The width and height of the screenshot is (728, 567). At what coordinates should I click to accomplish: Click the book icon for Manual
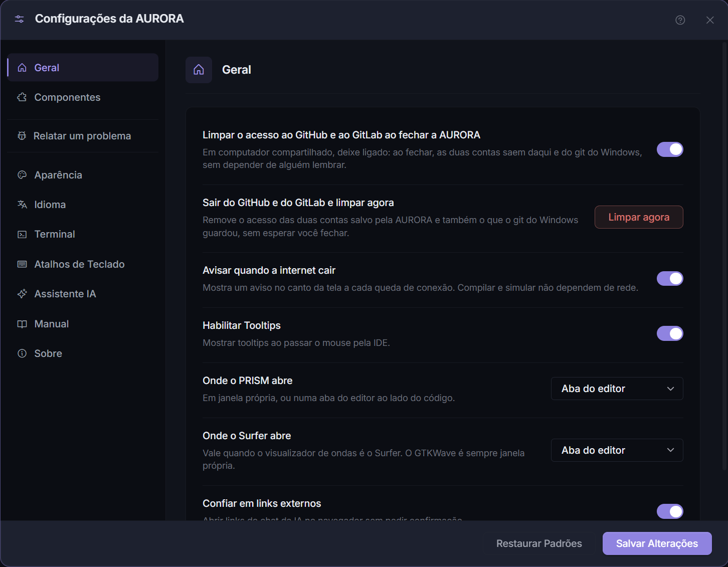pos(22,324)
